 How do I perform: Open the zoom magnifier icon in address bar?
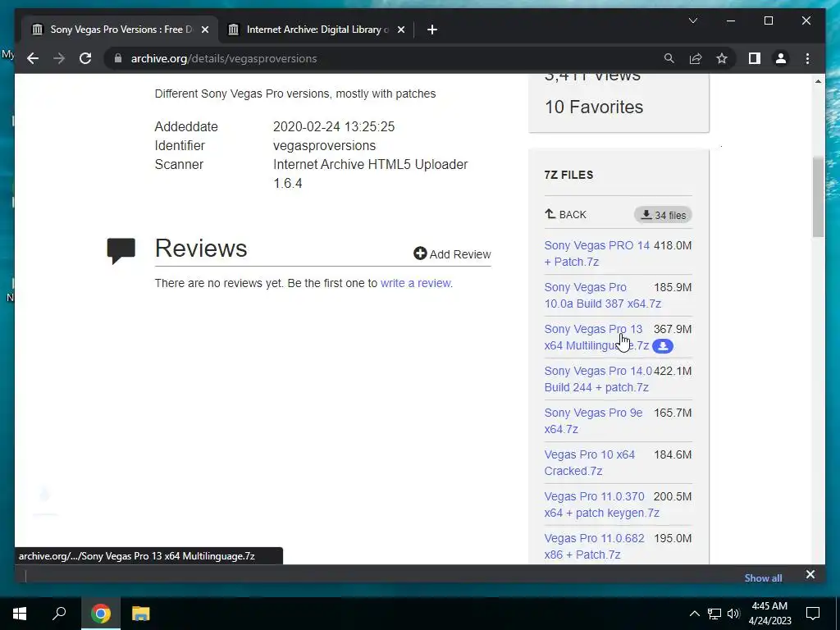point(669,58)
